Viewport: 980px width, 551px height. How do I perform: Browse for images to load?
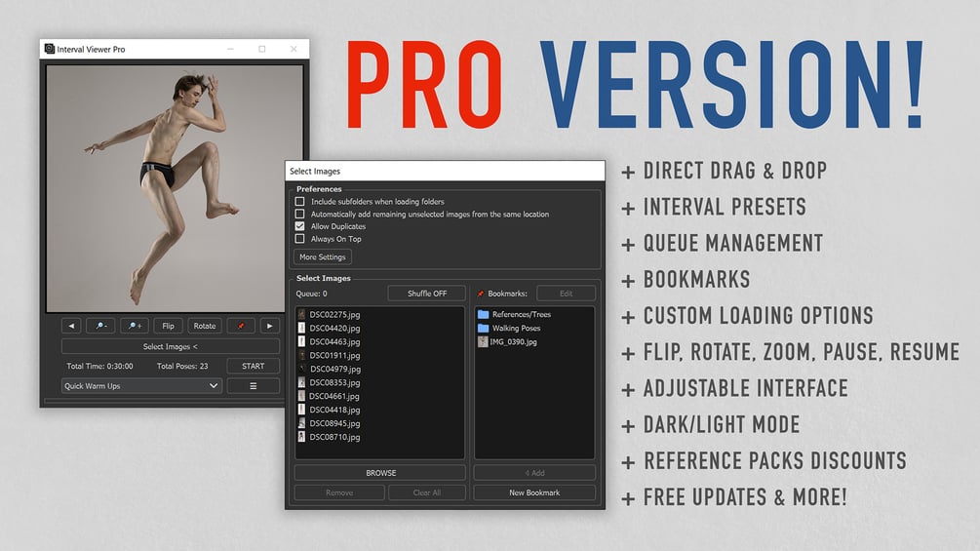(x=380, y=473)
